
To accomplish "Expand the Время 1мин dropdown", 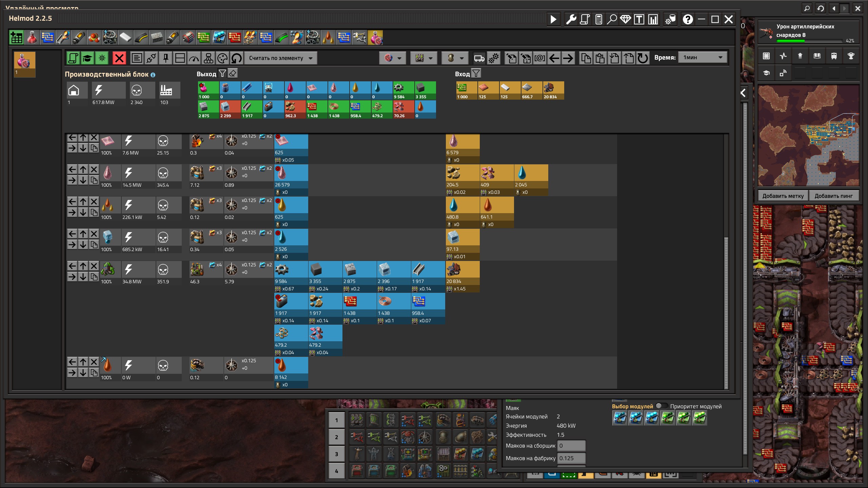I will click(703, 58).
